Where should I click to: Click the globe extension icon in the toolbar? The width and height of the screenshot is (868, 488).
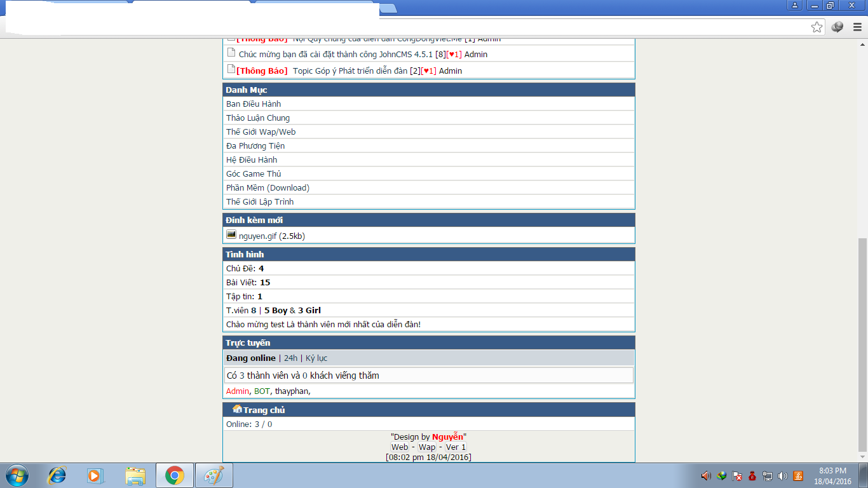837,27
